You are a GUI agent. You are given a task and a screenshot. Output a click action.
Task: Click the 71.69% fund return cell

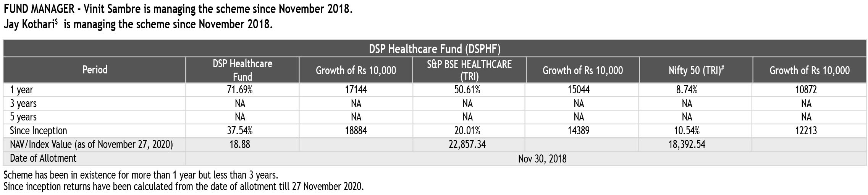[240, 90]
